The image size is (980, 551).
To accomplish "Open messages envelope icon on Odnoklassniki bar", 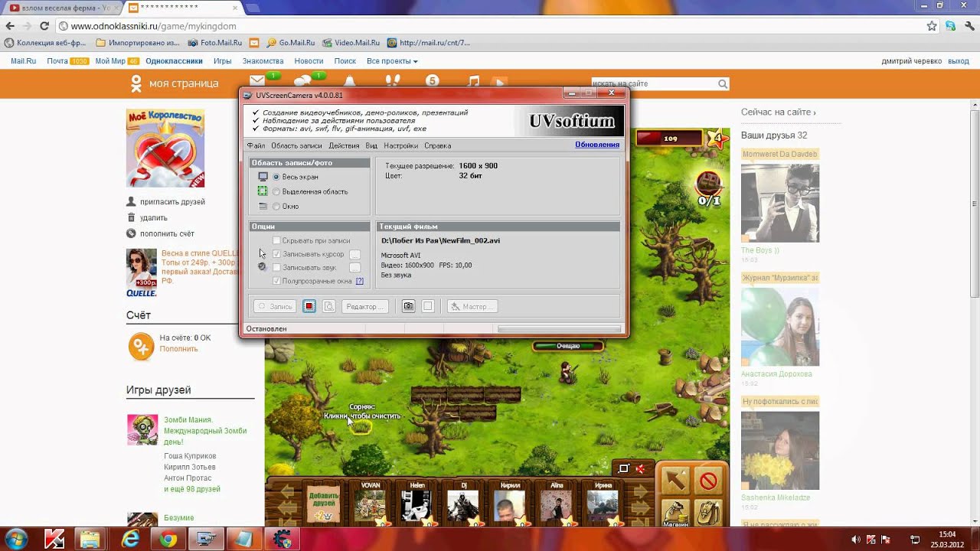I will pyautogui.click(x=257, y=81).
